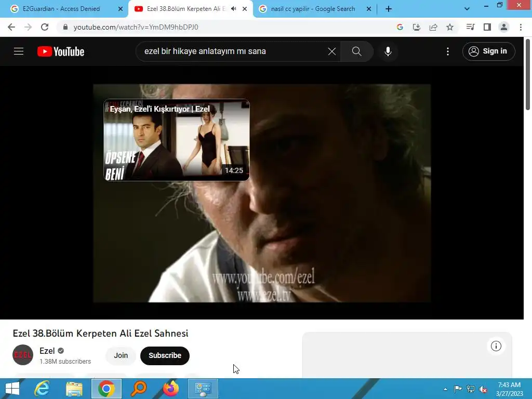Screen dimensions: 532x399
Task: Launch Internet Explorer from the taskbar
Action: click(42, 389)
